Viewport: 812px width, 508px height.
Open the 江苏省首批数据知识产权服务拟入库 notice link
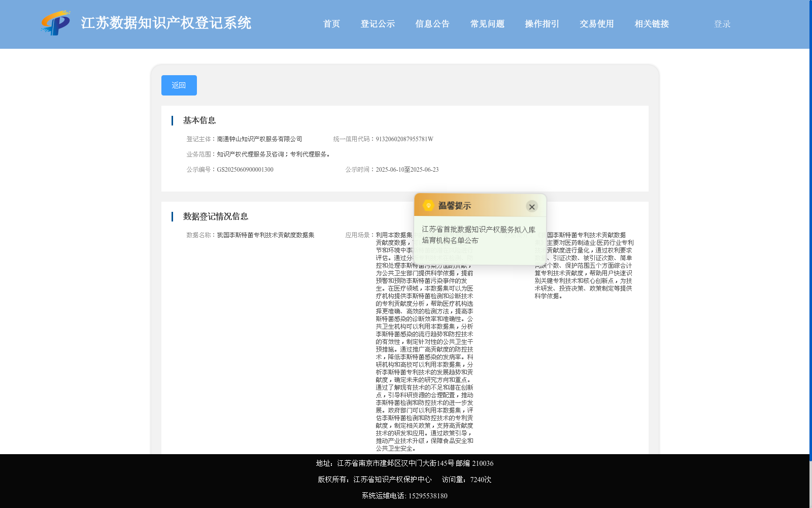pyautogui.click(x=479, y=235)
